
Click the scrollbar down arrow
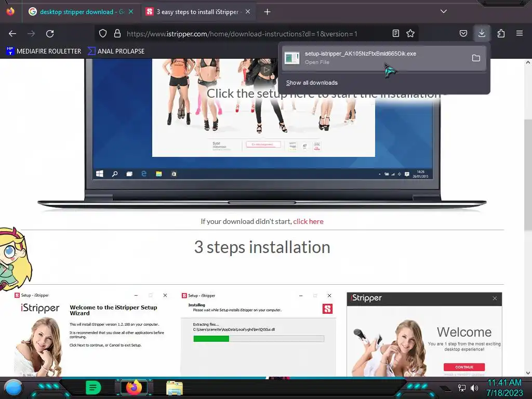click(x=528, y=373)
